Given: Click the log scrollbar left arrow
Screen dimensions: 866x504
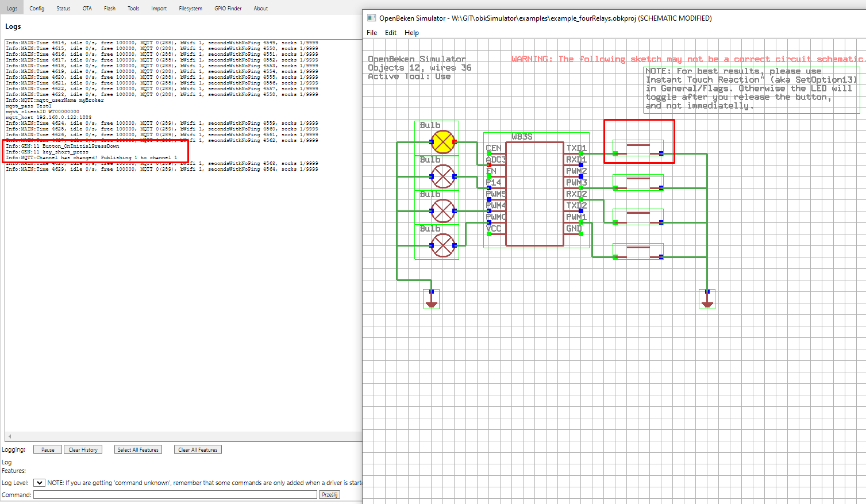Looking at the screenshot, I should 9,437.
